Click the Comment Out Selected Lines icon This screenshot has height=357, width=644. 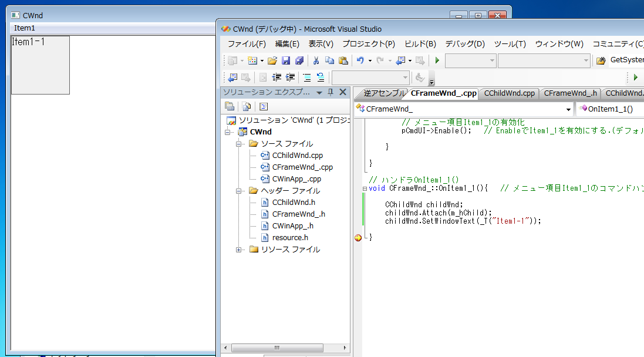pyautogui.click(x=307, y=78)
